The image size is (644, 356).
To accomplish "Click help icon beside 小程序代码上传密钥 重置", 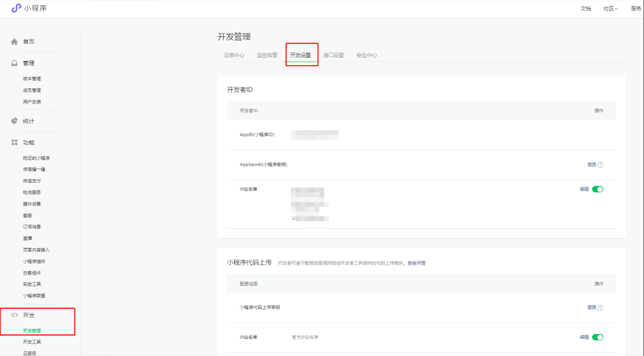I will (x=601, y=308).
